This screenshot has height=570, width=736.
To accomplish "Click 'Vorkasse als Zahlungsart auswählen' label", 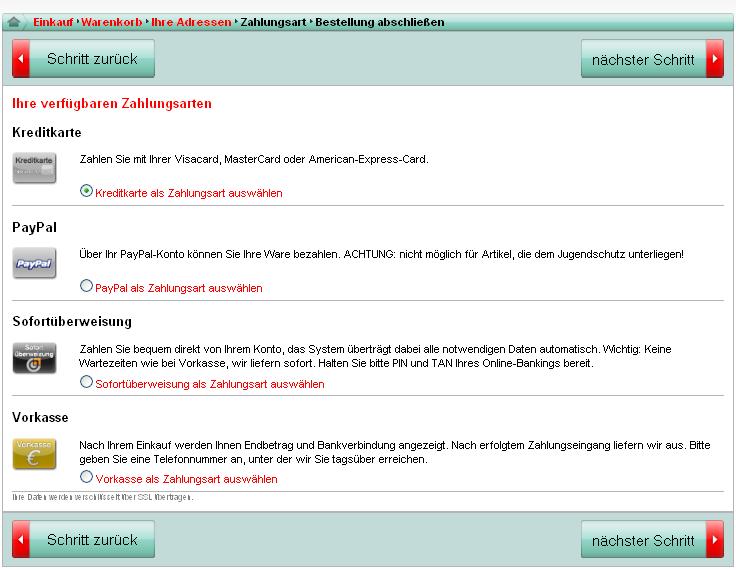I will coord(186,479).
